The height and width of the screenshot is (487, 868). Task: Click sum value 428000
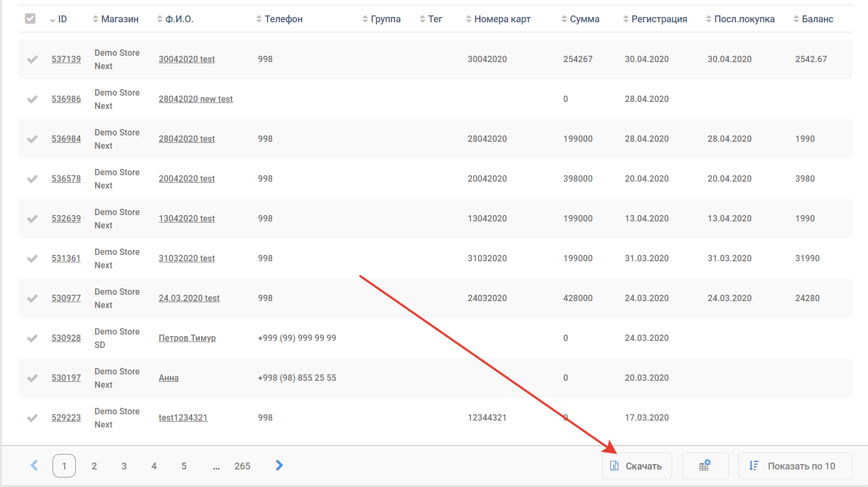coord(578,298)
